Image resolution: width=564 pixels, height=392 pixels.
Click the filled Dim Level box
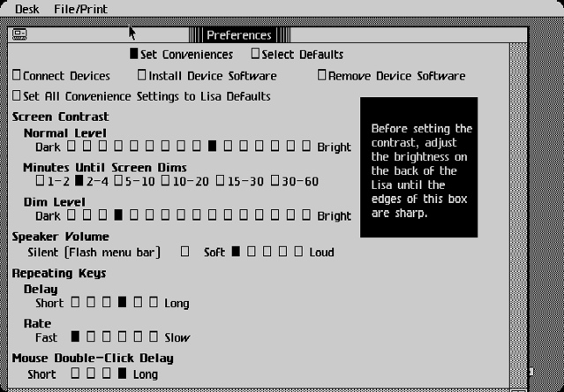click(118, 215)
